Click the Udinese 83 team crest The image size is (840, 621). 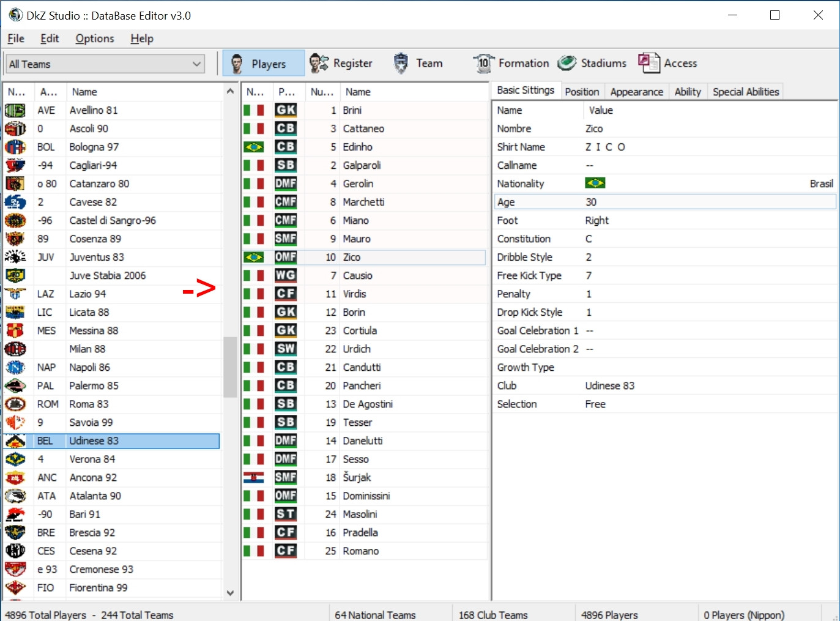(x=15, y=441)
